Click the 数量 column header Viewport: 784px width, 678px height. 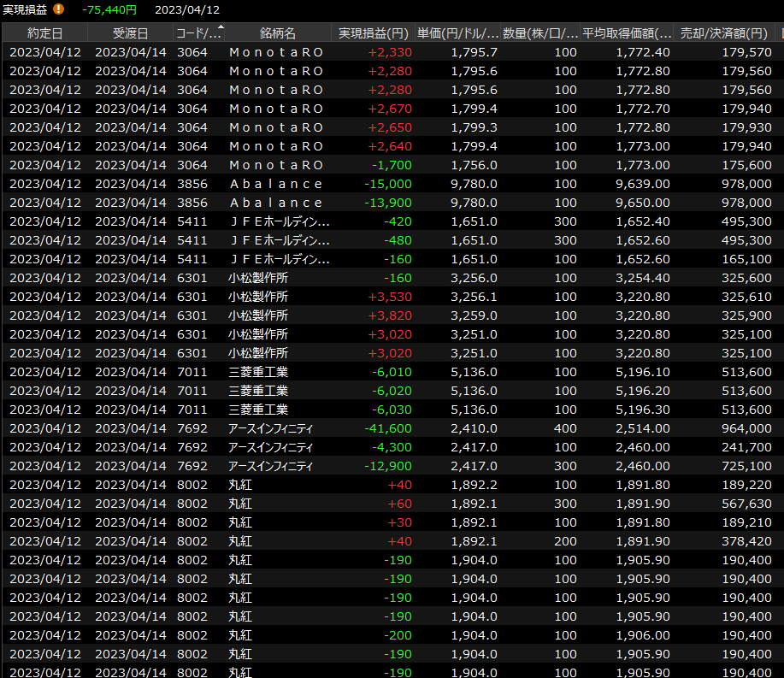coord(540,33)
